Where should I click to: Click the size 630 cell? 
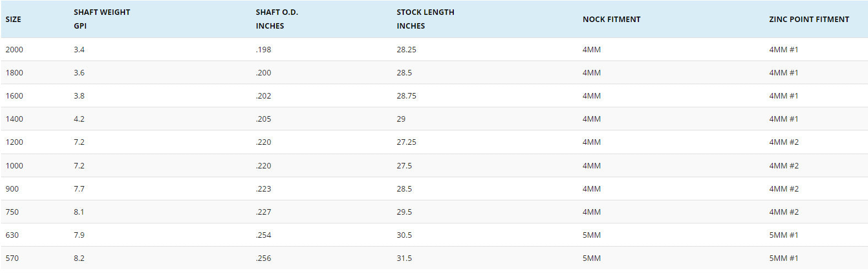(12, 235)
